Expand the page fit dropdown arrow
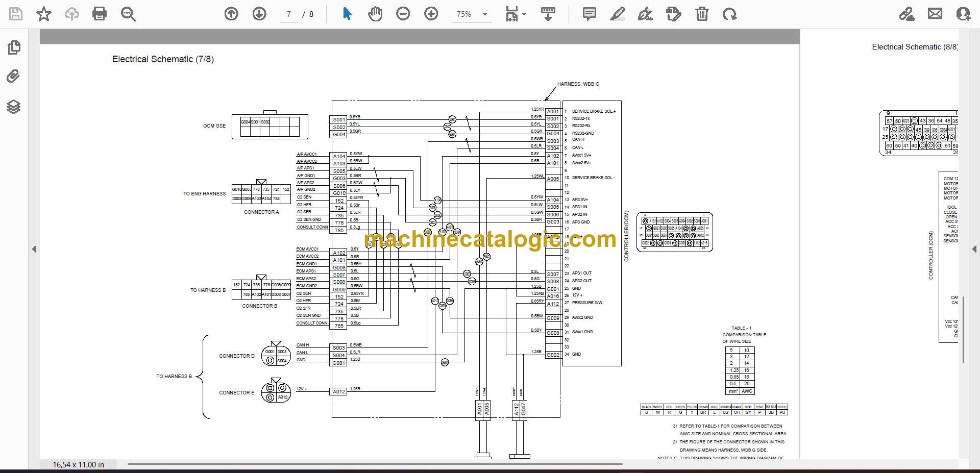This screenshot has height=473, width=980. pyautogui.click(x=524, y=14)
